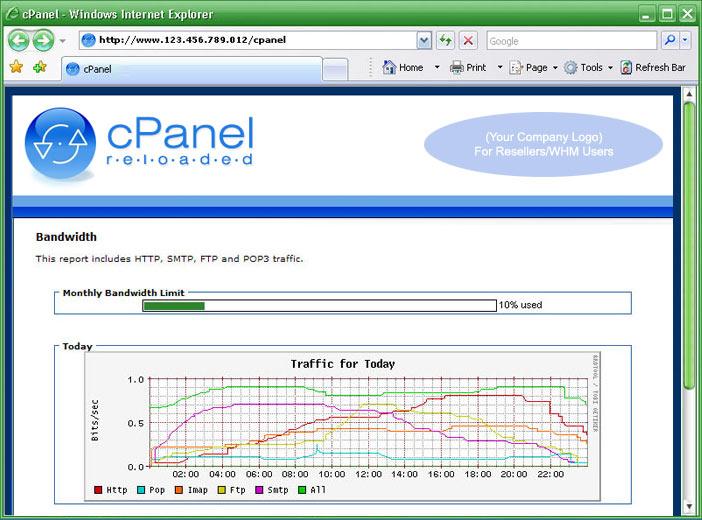
Task: Open search provider options dropdown arrow
Action: (x=685, y=41)
